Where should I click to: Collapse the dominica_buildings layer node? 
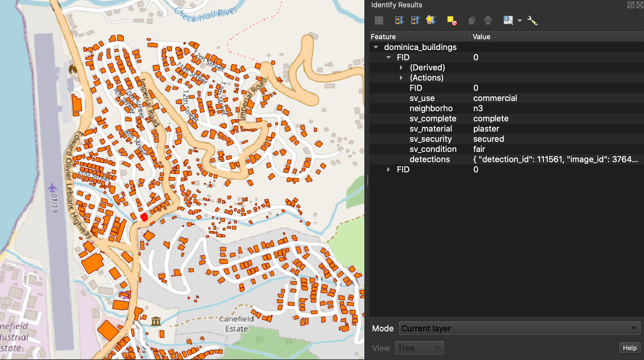pyautogui.click(x=376, y=47)
